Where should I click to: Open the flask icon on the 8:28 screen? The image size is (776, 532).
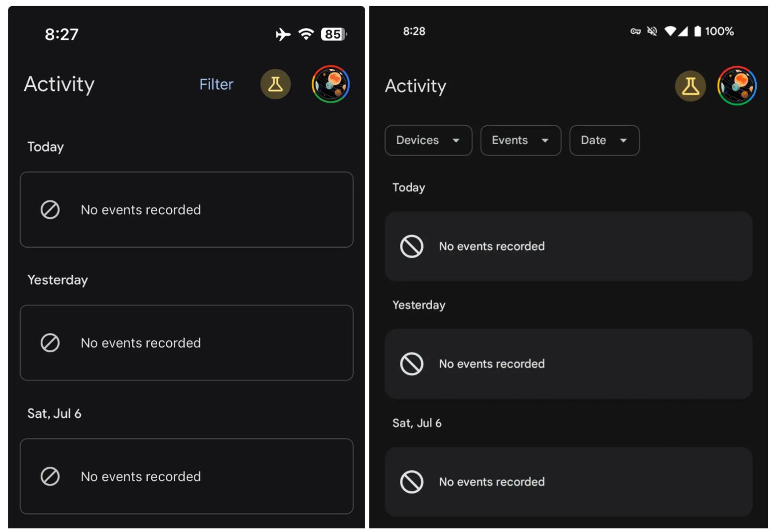click(690, 86)
